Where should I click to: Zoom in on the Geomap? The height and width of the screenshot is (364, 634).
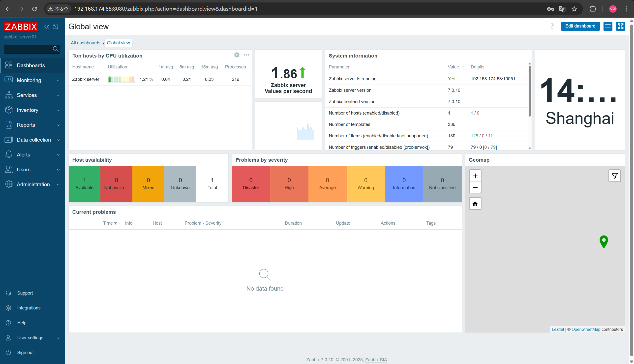tap(475, 176)
